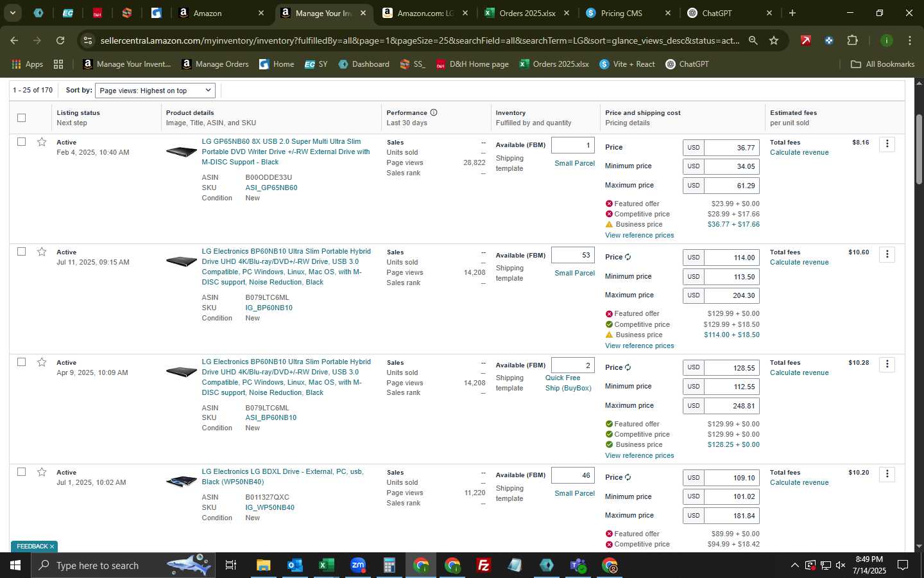The width and height of the screenshot is (924, 578).
Task: Click the FEEDBACK button
Action: pos(34,547)
